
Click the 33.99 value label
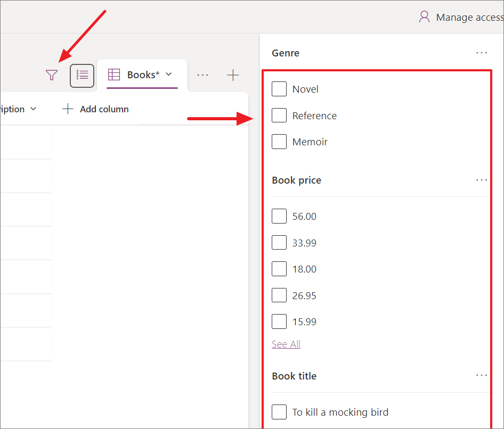[x=304, y=243]
